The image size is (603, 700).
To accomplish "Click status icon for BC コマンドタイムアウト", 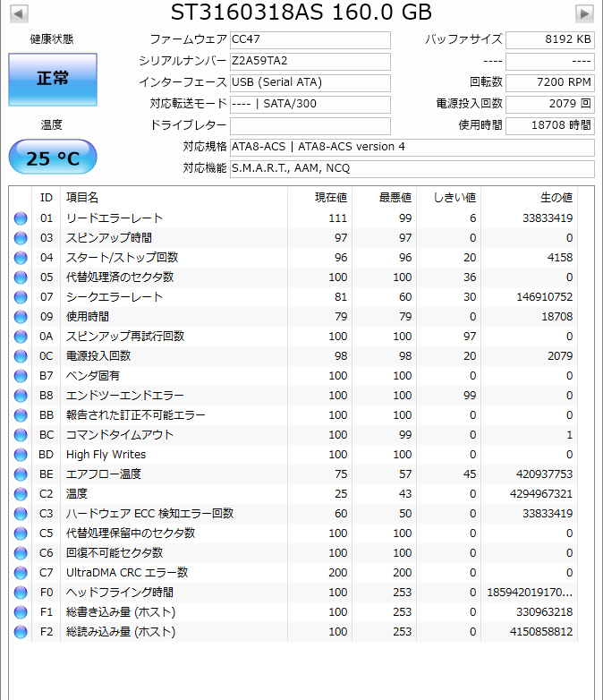I will point(21,435).
